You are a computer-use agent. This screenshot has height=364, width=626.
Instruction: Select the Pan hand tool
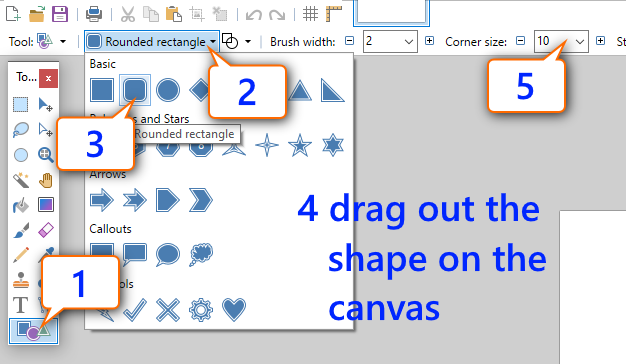(46, 180)
